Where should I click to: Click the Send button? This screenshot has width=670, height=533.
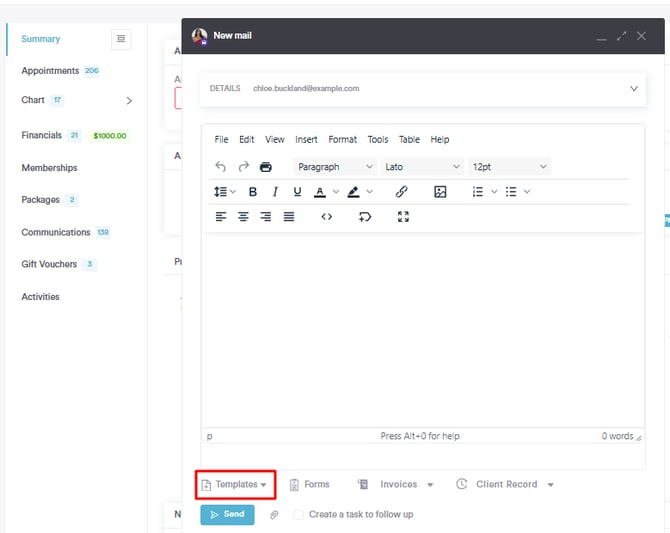pyautogui.click(x=227, y=515)
